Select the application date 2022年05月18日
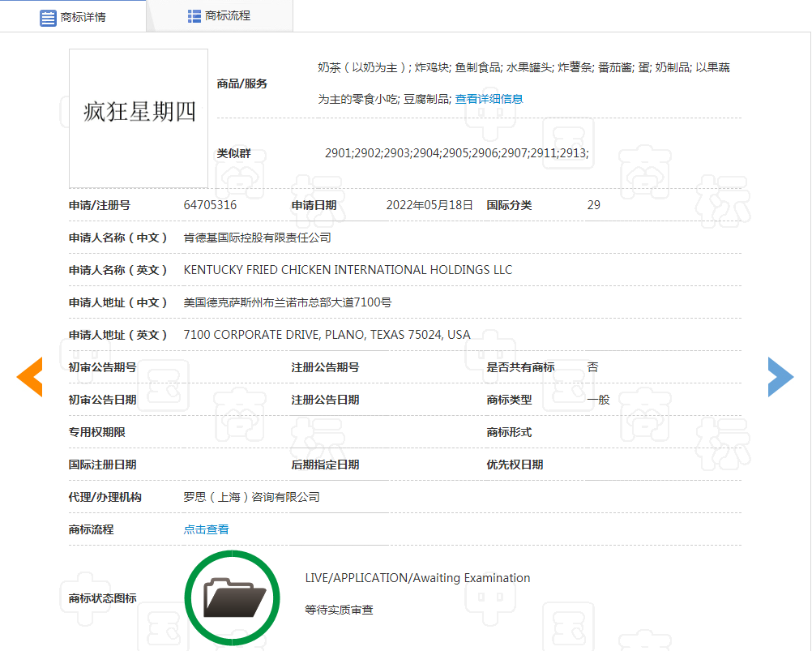The height and width of the screenshot is (651, 812). coord(430,205)
